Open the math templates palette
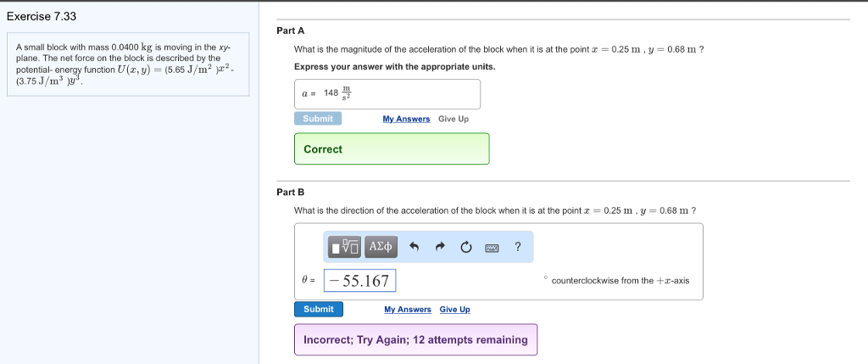This screenshot has height=364, width=868. pos(346,247)
